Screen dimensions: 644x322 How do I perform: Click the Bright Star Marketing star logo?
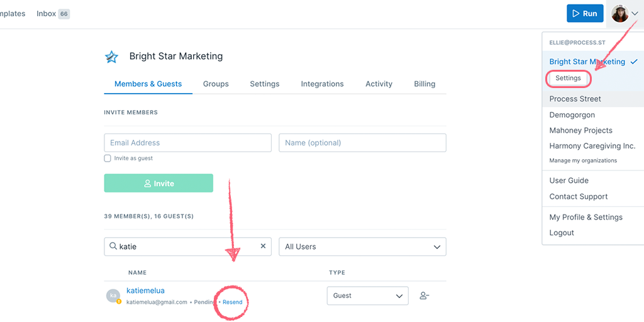[111, 57]
